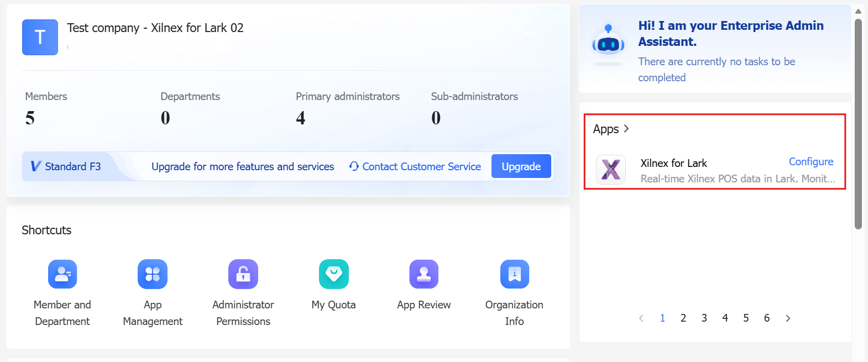Select page 5 in apps pagination
The height and width of the screenshot is (362, 868).
coord(746,318)
